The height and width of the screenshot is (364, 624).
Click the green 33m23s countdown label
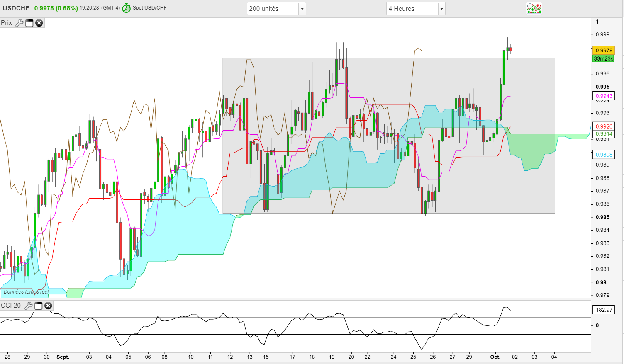click(x=603, y=58)
